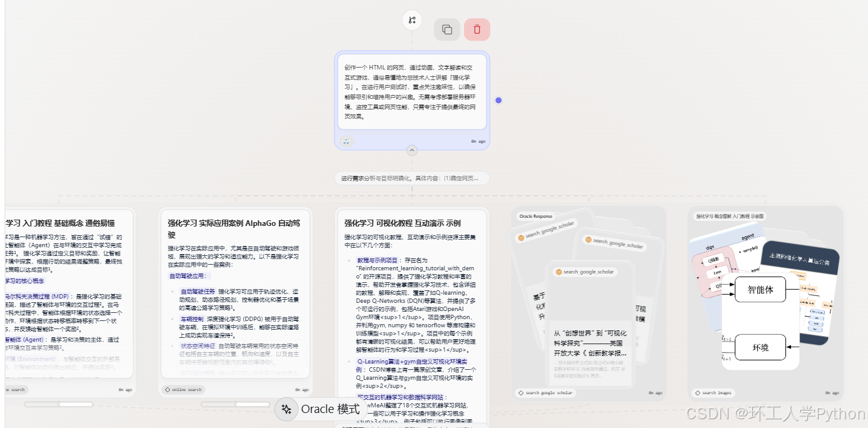
Task: Delete the node using the red trash icon
Action: [477, 29]
